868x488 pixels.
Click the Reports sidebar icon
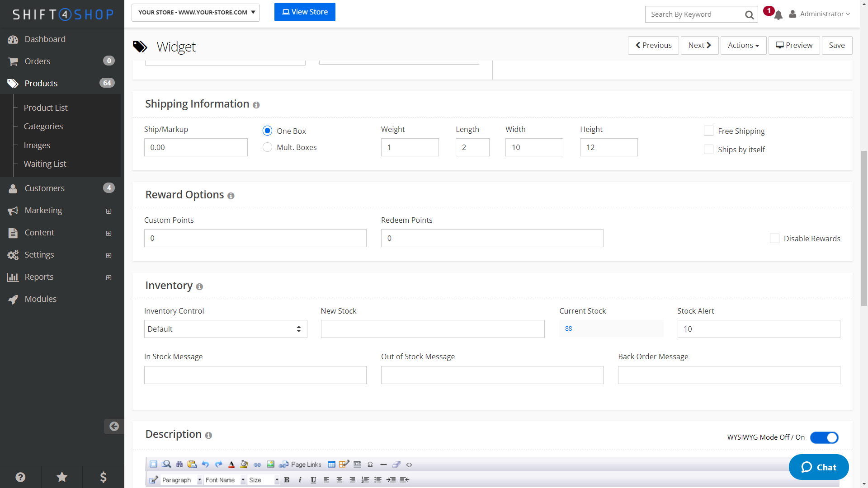coord(13,277)
